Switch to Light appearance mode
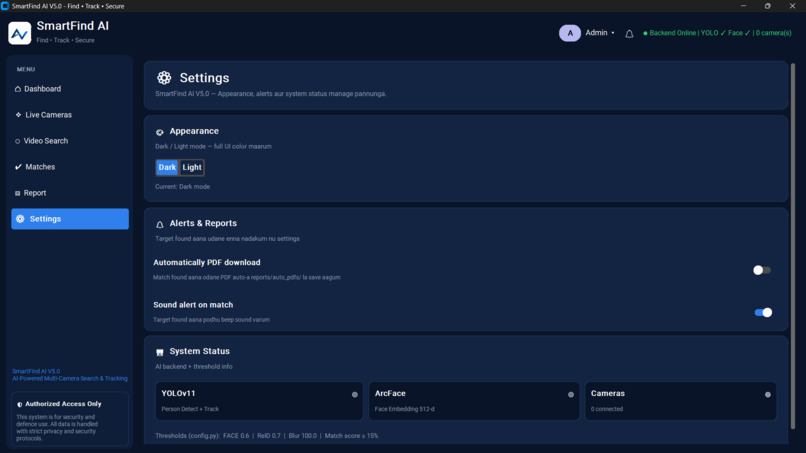The width and height of the screenshot is (806, 453). [192, 167]
